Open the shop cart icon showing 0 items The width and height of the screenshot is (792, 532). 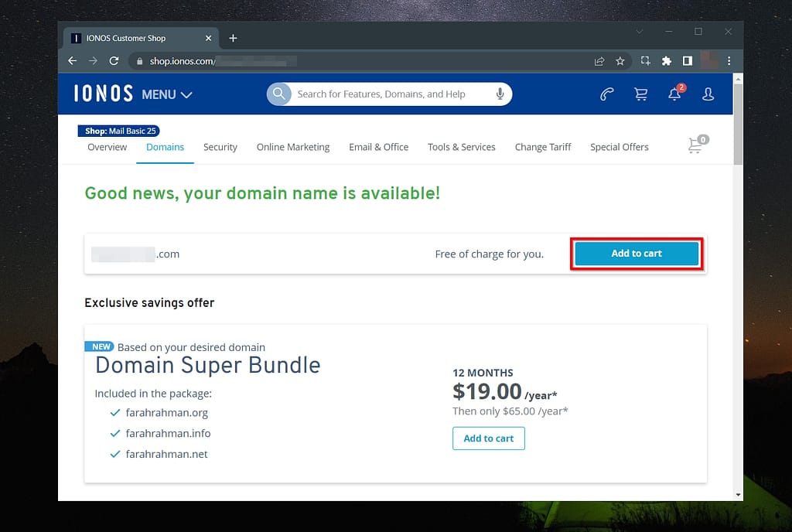click(698, 145)
